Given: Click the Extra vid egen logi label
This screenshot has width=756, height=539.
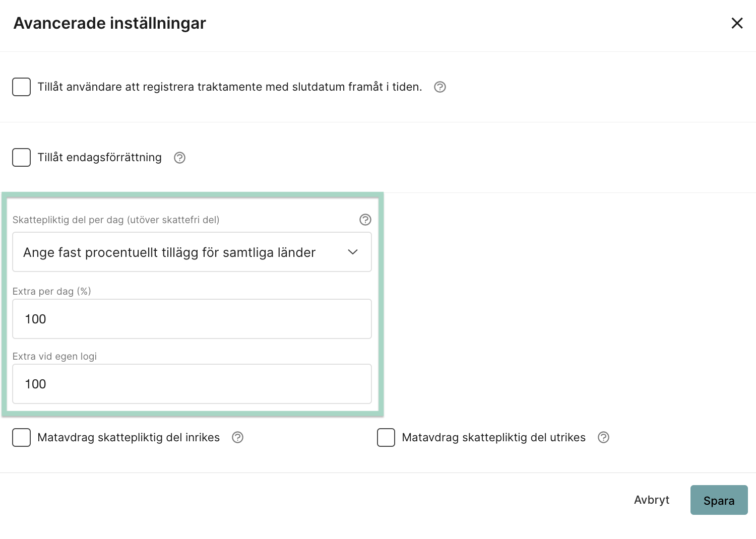Looking at the screenshot, I should [x=54, y=356].
